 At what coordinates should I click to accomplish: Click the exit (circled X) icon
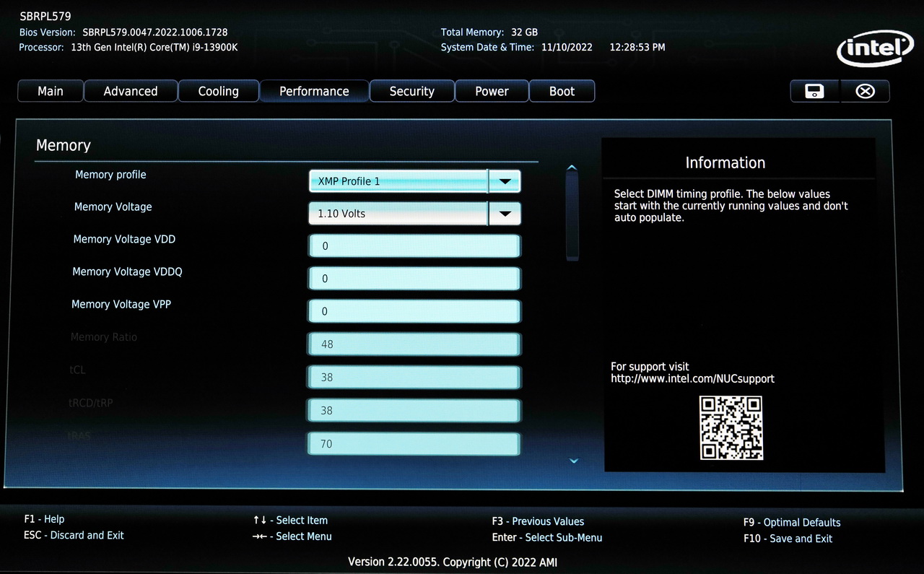click(865, 91)
